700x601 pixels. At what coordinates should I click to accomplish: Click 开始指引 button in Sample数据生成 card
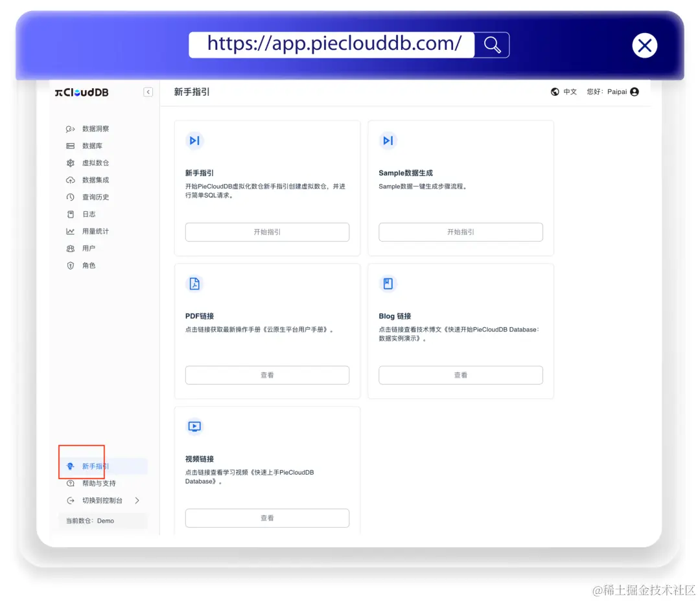tap(461, 232)
